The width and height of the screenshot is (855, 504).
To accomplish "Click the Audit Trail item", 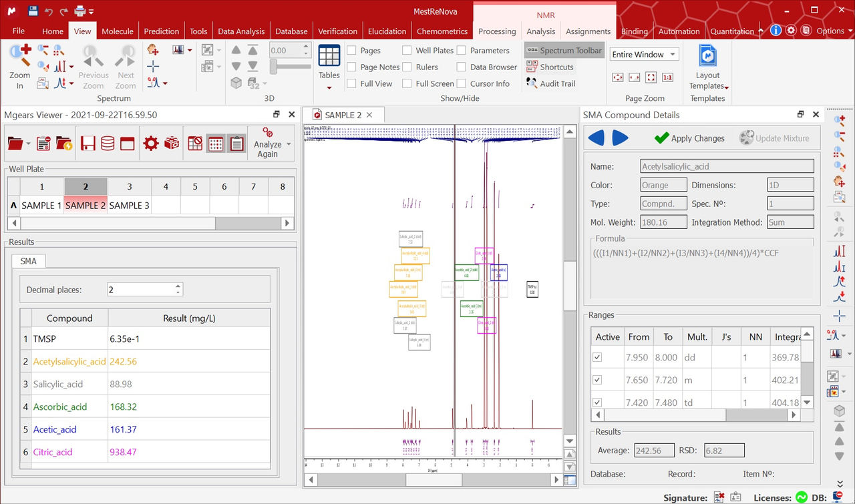I will (x=551, y=83).
